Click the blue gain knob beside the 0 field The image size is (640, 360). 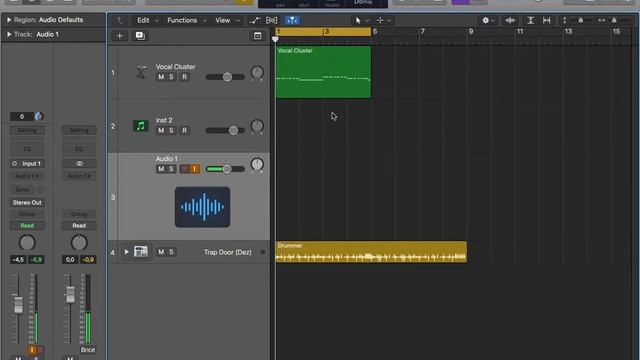click(39, 117)
